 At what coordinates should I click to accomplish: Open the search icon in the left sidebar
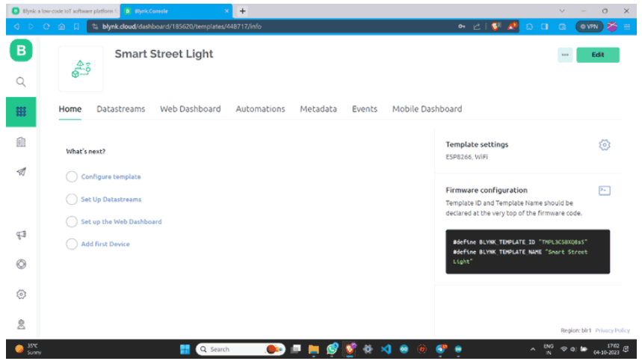click(x=21, y=81)
